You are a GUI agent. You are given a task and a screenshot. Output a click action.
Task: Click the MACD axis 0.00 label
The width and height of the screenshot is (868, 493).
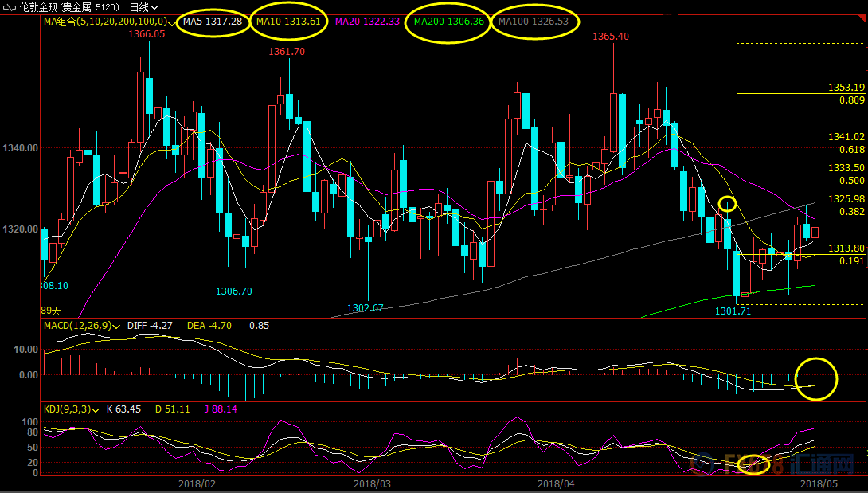(x=29, y=375)
